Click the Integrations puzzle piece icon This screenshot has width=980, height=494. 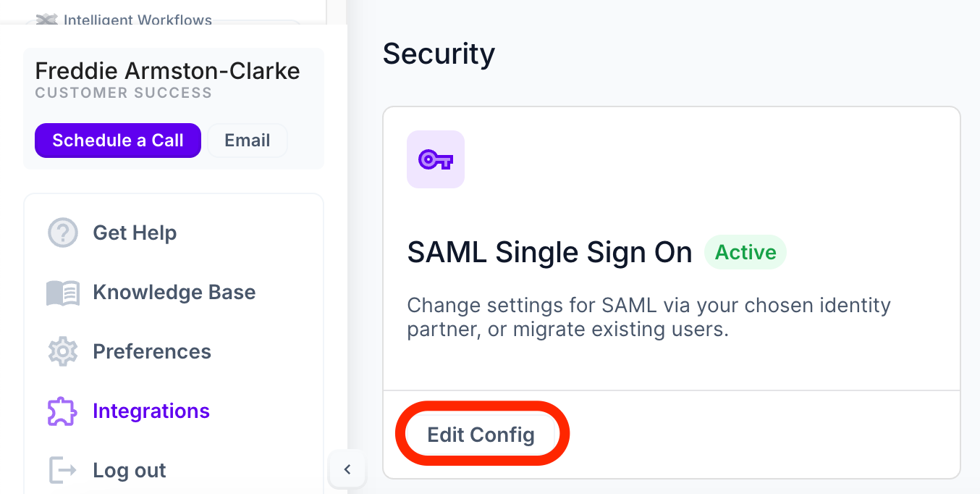[x=63, y=411]
